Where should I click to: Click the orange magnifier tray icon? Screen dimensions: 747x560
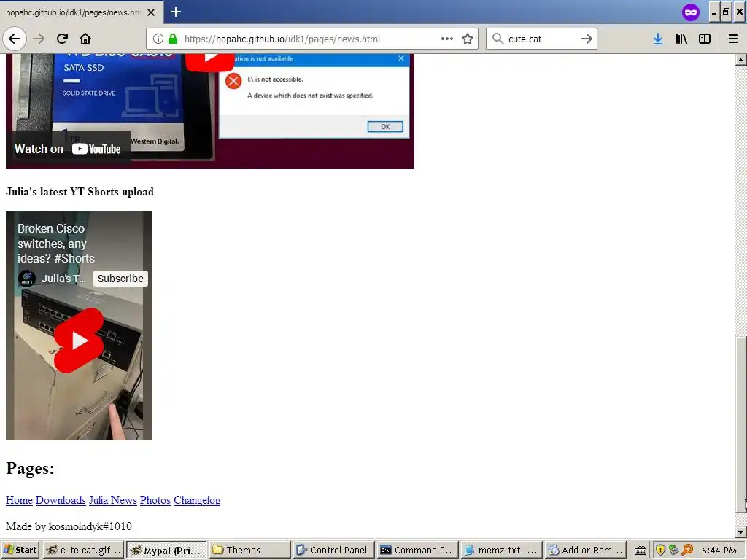pos(687,550)
